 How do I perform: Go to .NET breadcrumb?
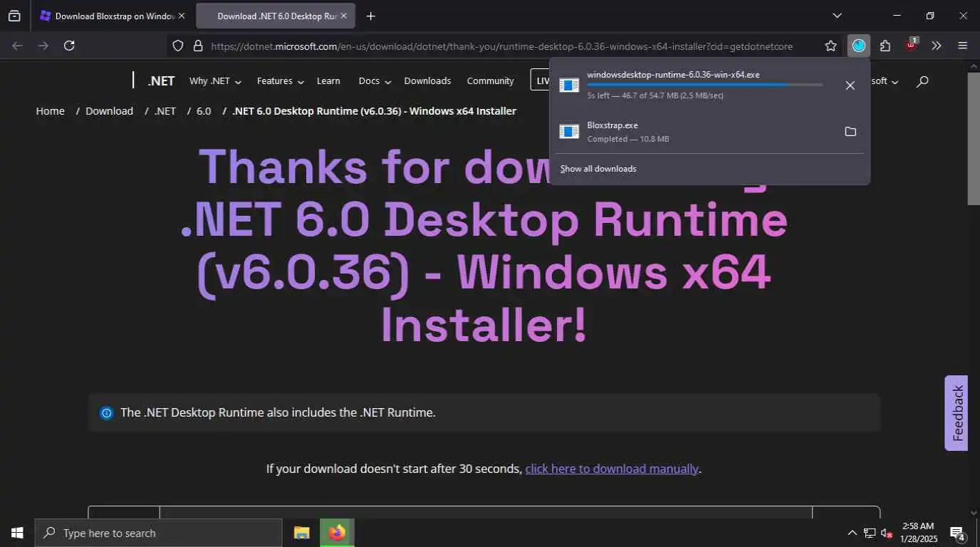[x=165, y=111]
